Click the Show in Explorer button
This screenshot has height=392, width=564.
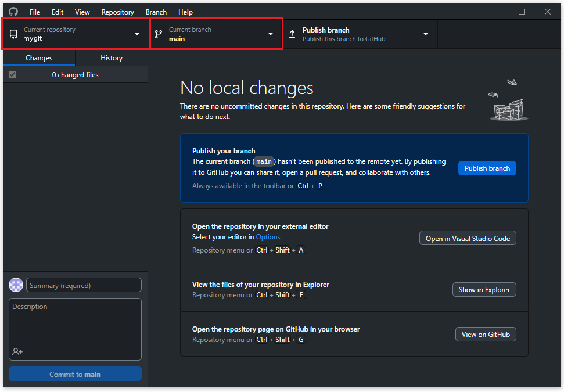[x=484, y=290]
